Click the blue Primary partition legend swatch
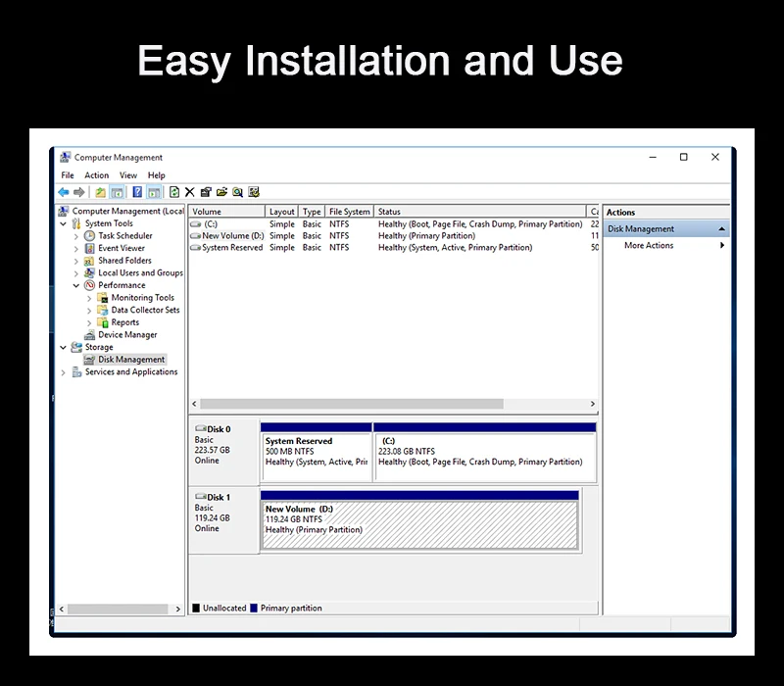Viewport: 784px width, 686px height. tap(254, 608)
